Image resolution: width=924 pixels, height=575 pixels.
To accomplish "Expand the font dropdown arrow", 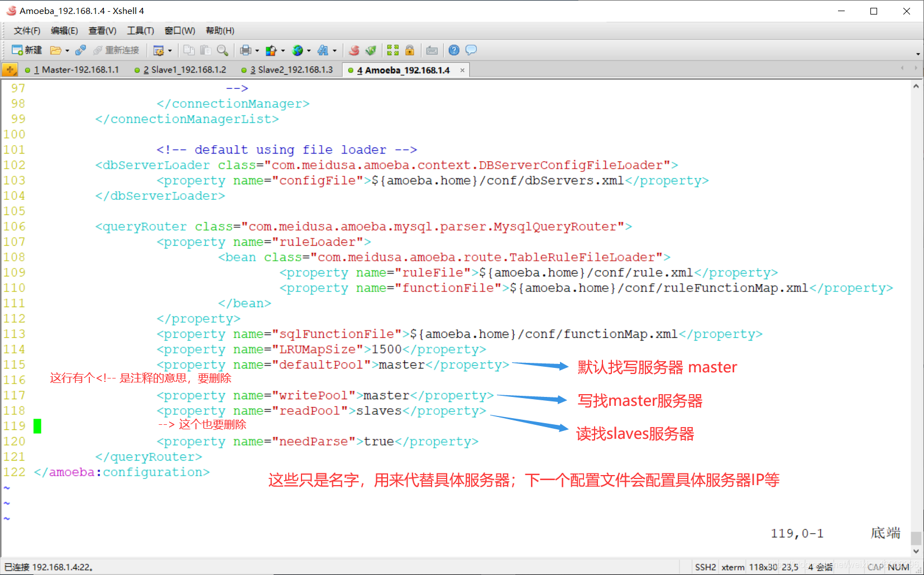I will coord(334,50).
